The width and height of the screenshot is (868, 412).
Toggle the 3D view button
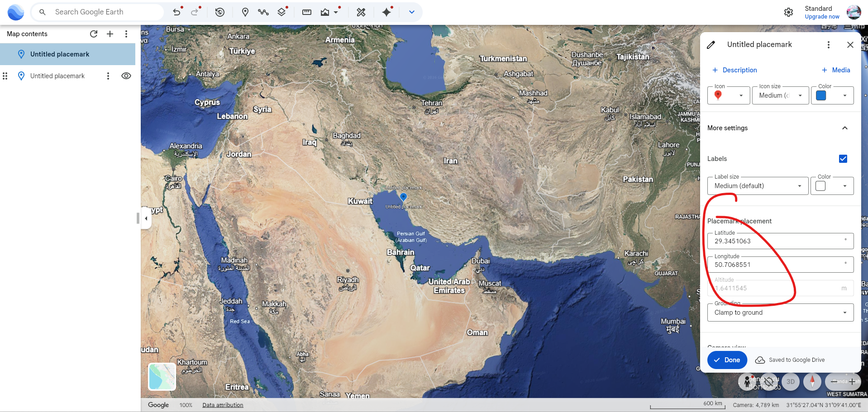pyautogui.click(x=791, y=382)
